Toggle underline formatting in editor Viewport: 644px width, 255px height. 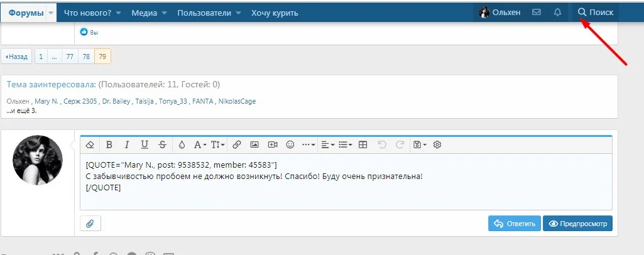pos(145,144)
